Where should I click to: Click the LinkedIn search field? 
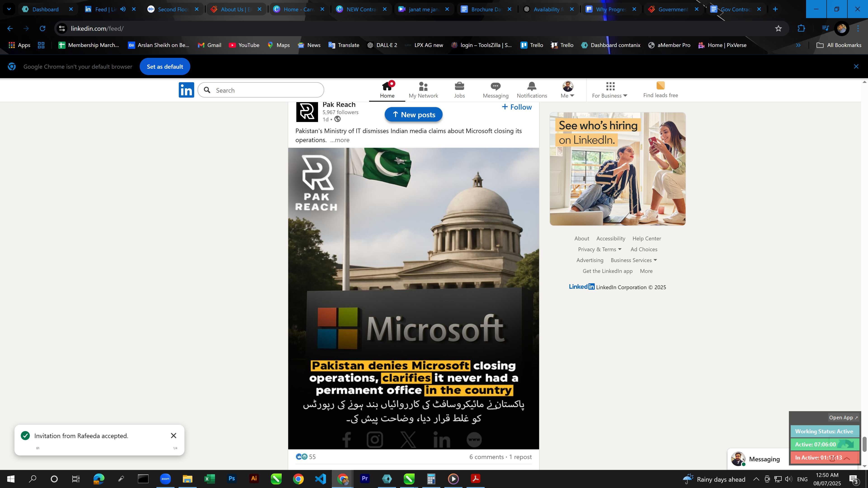point(261,90)
